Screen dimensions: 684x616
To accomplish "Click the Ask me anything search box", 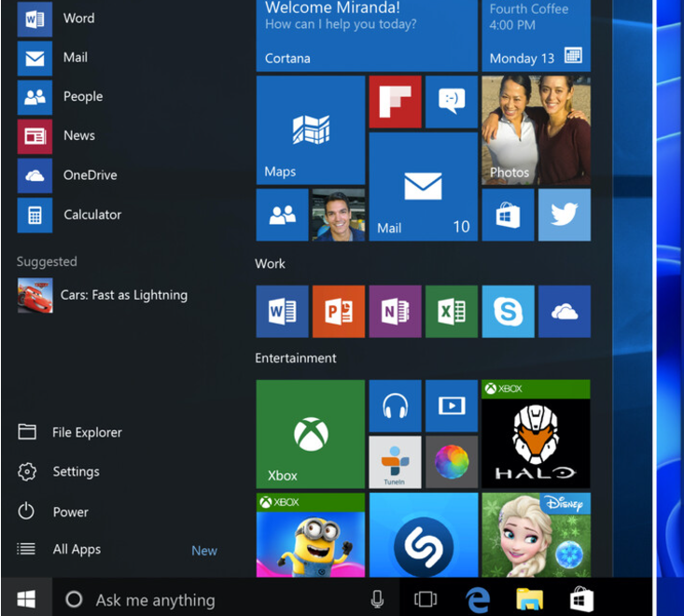I will 226,600.
